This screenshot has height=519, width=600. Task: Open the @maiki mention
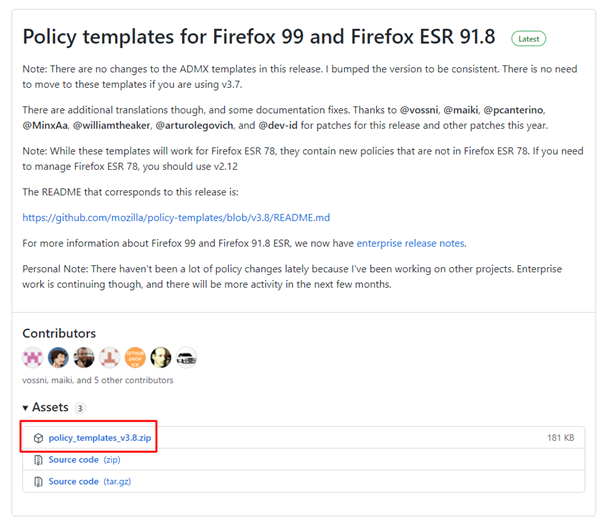[x=461, y=110]
